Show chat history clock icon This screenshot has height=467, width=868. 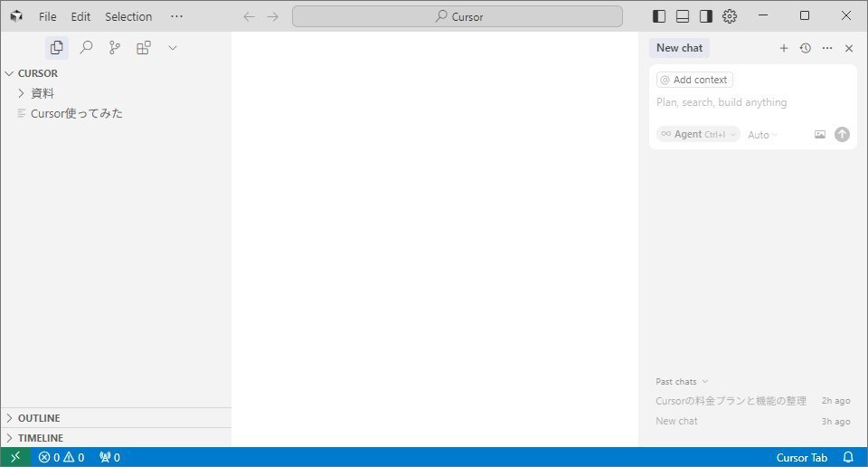806,48
